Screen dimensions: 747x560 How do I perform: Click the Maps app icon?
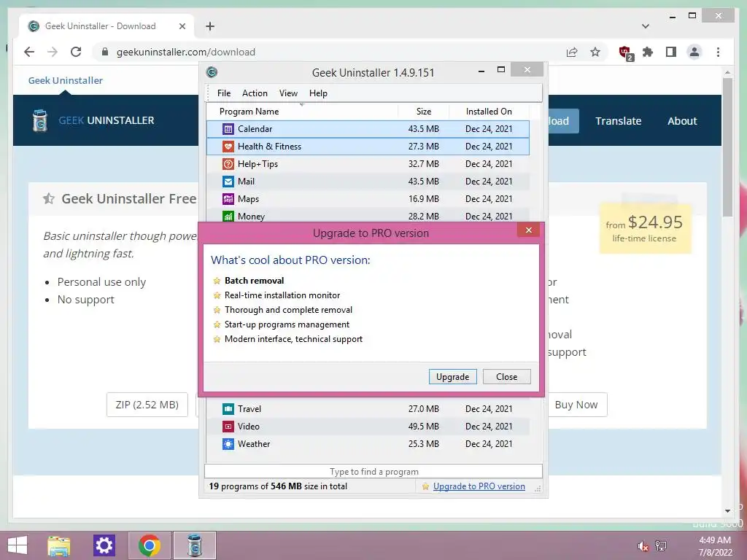(228, 199)
